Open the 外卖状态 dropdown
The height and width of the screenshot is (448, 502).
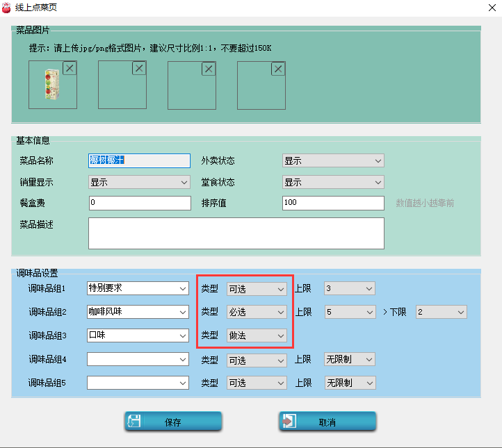(x=333, y=160)
